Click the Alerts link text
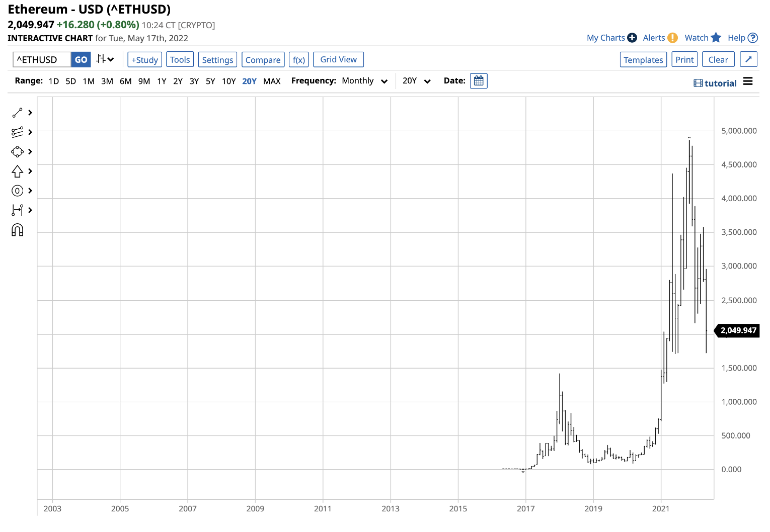 click(x=654, y=38)
